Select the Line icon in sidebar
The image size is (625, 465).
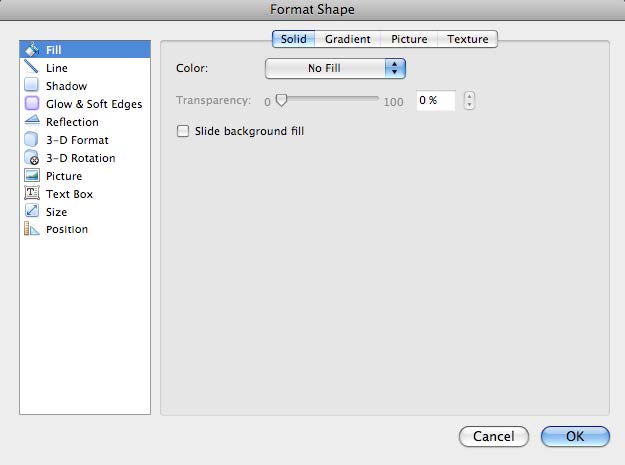tap(31, 67)
